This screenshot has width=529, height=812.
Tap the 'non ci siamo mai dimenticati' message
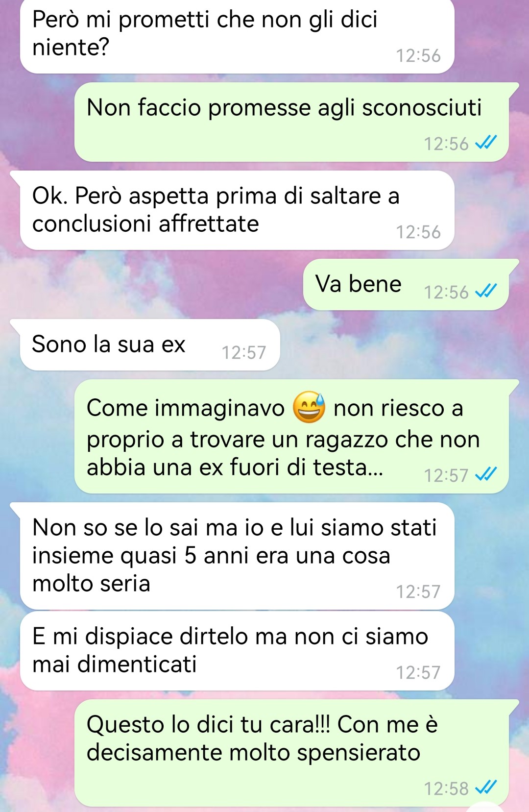click(237, 651)
